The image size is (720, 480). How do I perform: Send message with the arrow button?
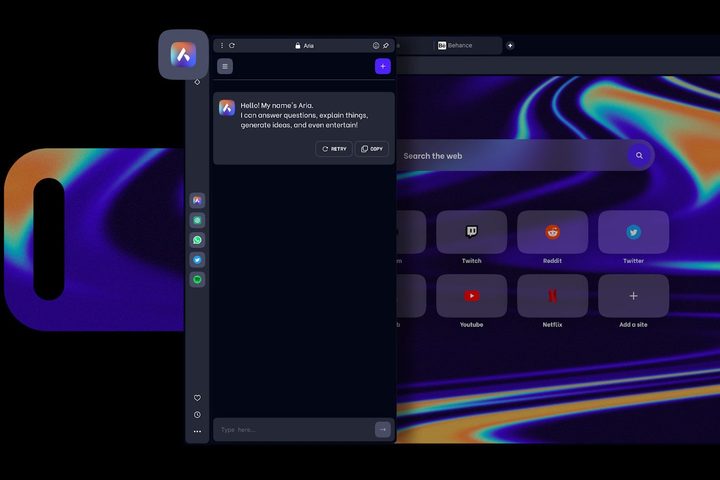[382, 429]
